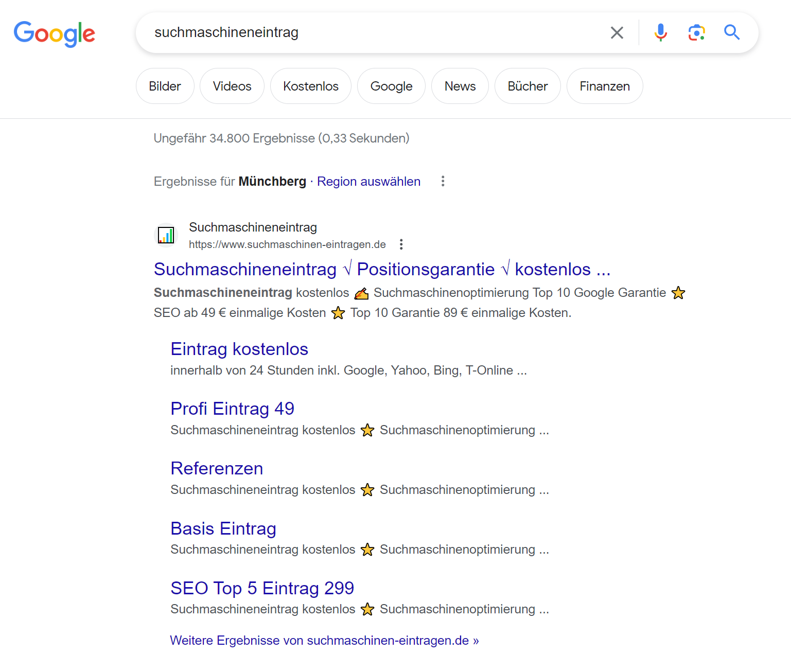Open Google Lens image search icon
The height and width of the screenshot is (672, 791).
[x=696, y=32]
